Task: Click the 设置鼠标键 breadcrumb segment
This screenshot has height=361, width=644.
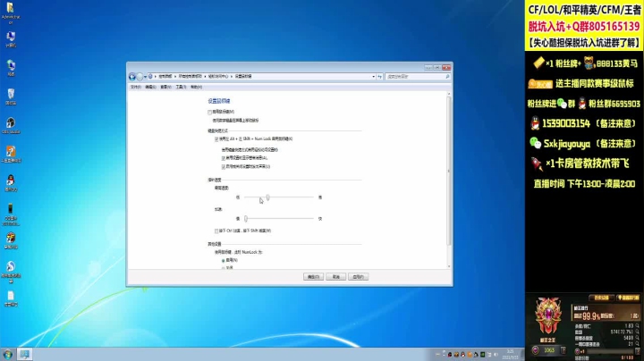Action: tap(243, 76)
